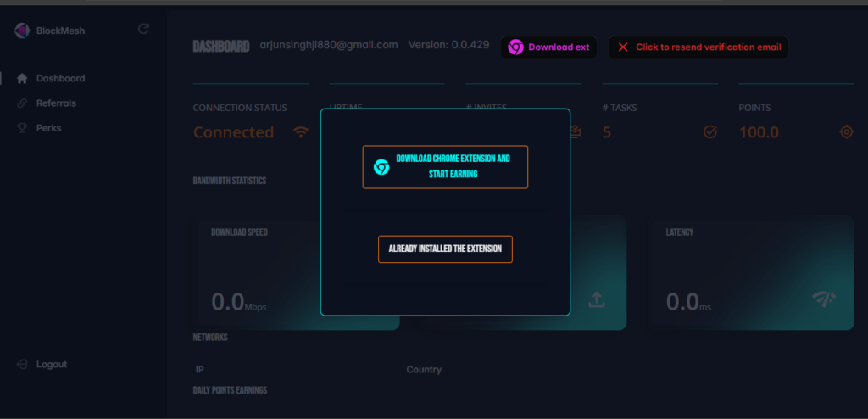Click the target icon in Points card
This screenshot has height=419, width=868.
[x=847, y=132]
